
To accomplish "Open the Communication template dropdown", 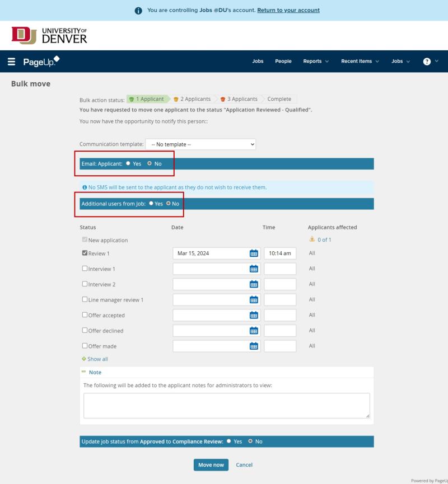I will click(200, 144).
